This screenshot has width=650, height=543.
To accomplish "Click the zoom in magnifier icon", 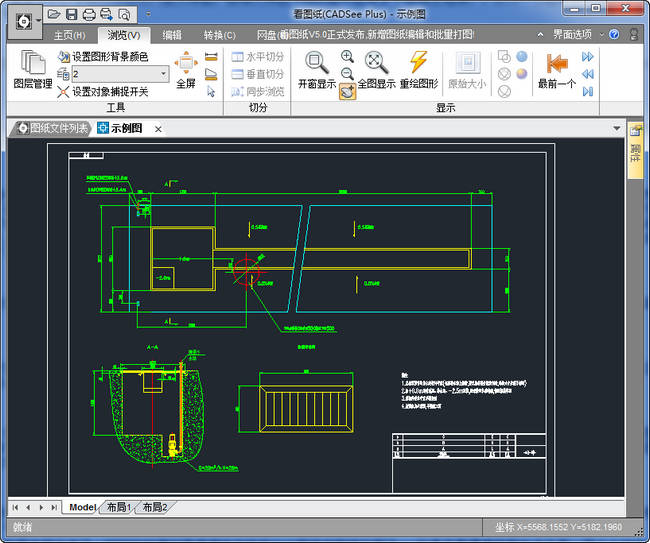I will point(348,56).
